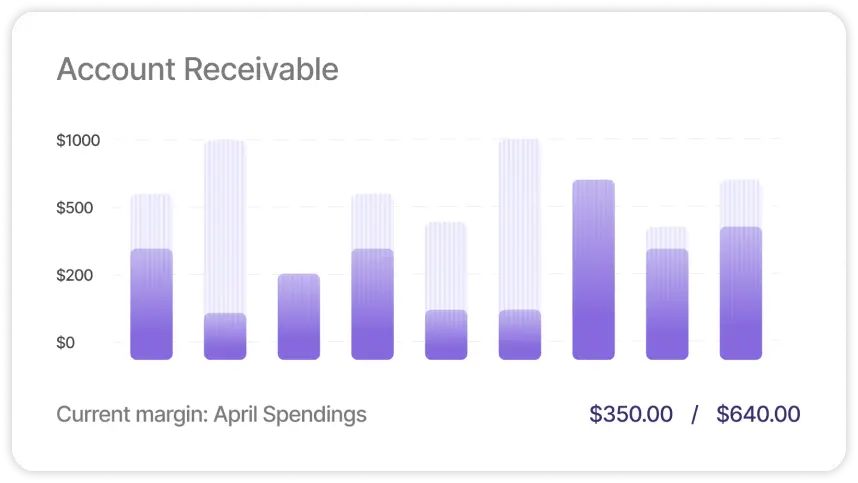Viewport: 858px width, 483px height.
Task: Select the fourth bar's solid purple section
Action: point(372,304)
